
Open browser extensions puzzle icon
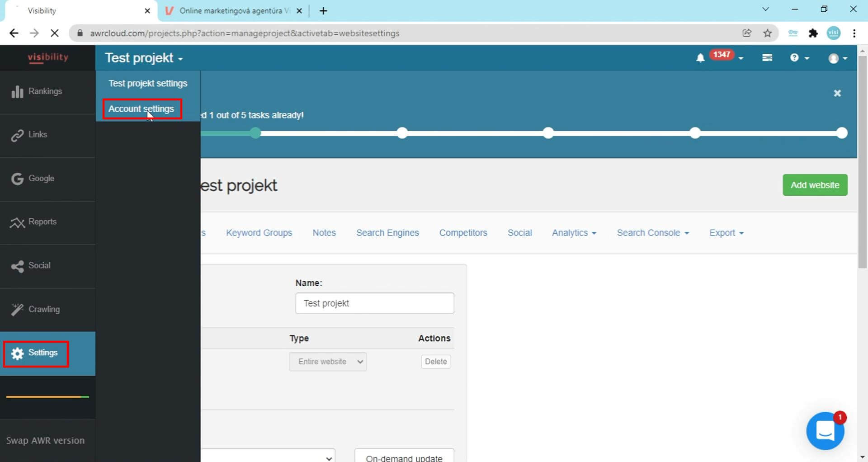coord(813,33)
